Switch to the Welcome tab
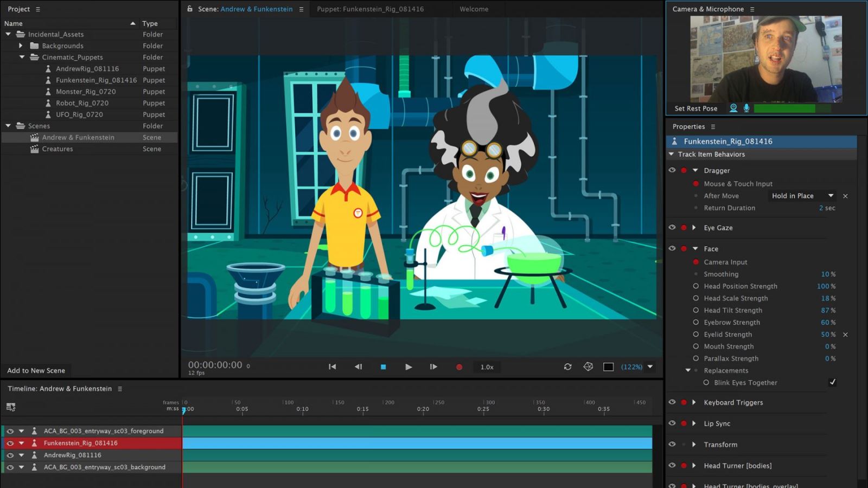The image size is (868, 488). pyautogui.click(x=474, y=9)
